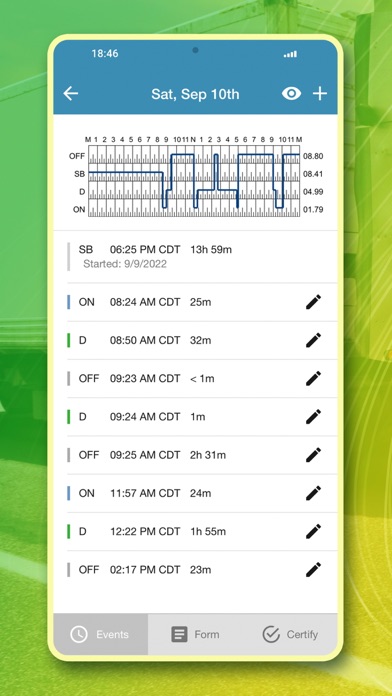Tap the '09:24 AM CDT' time text
This screenshot has height=696, width=392.
(145, 417)
